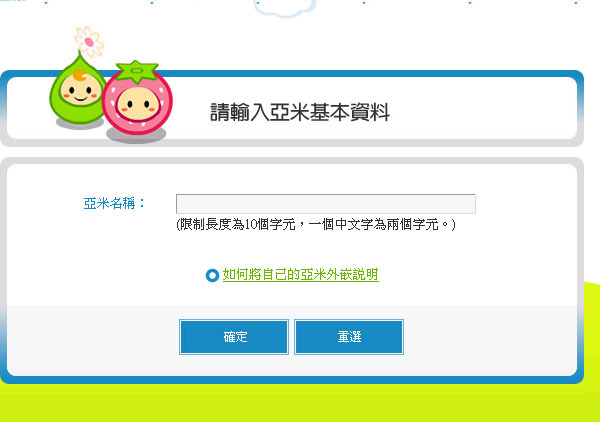Click the 重選 reselect button
This screenshot has width=600, height=422.
point(349,337)
